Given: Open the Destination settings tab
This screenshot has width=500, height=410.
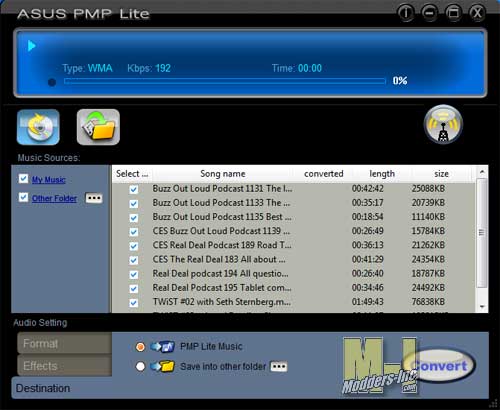Looking at the screenshot, I should pyautogui.click(x=62, y=388).
